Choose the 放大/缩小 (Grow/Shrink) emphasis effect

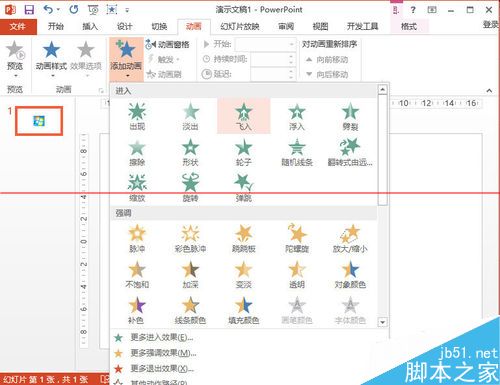tap(350, 238)
